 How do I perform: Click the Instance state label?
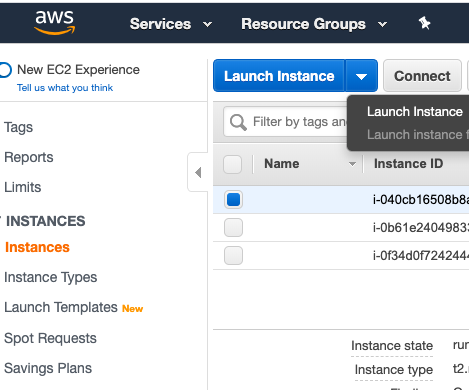pos(392,346)
